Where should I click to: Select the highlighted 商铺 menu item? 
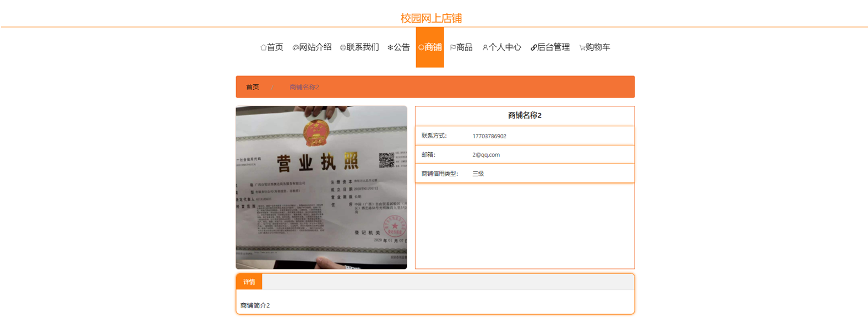coord(430,47)
